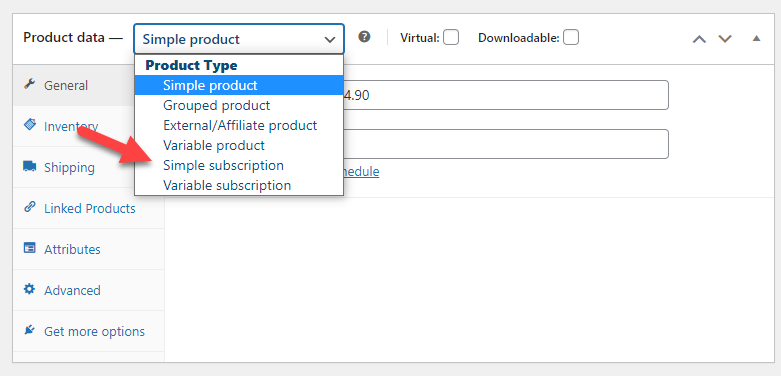Click the Linked Products chain icon
This screenshot has width=781, height=376.
[x=30, y=207]
